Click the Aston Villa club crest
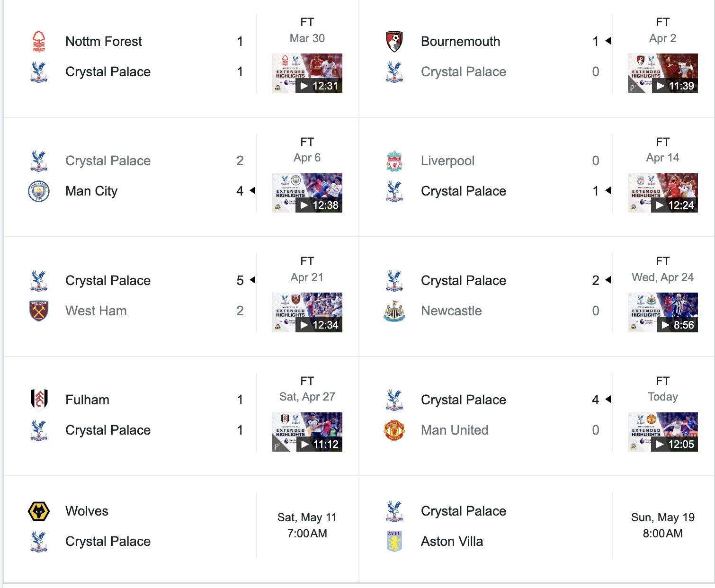This screenshot has height=588, width=715. coord(394,541)
